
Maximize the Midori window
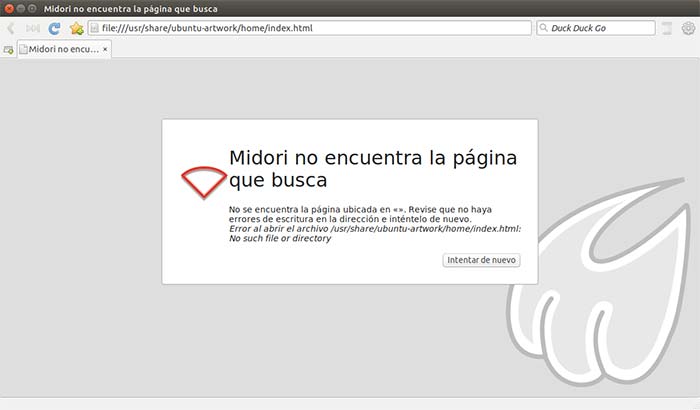click(x=32, y=8)
